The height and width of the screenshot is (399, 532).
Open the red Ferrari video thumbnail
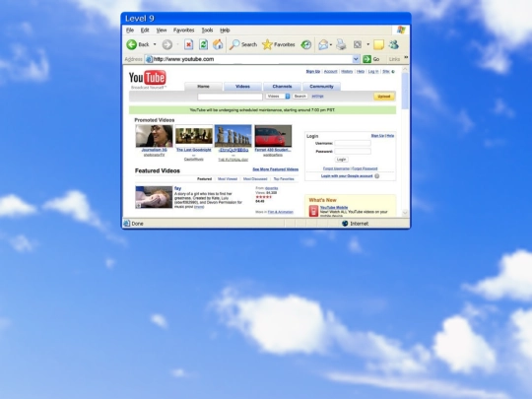click(273, 136)
